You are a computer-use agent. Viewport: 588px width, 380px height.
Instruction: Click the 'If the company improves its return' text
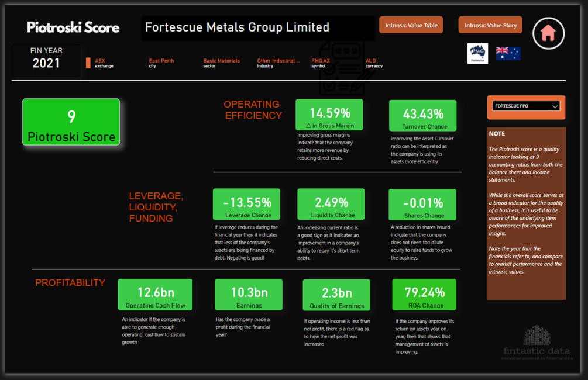tap(425, 337)
